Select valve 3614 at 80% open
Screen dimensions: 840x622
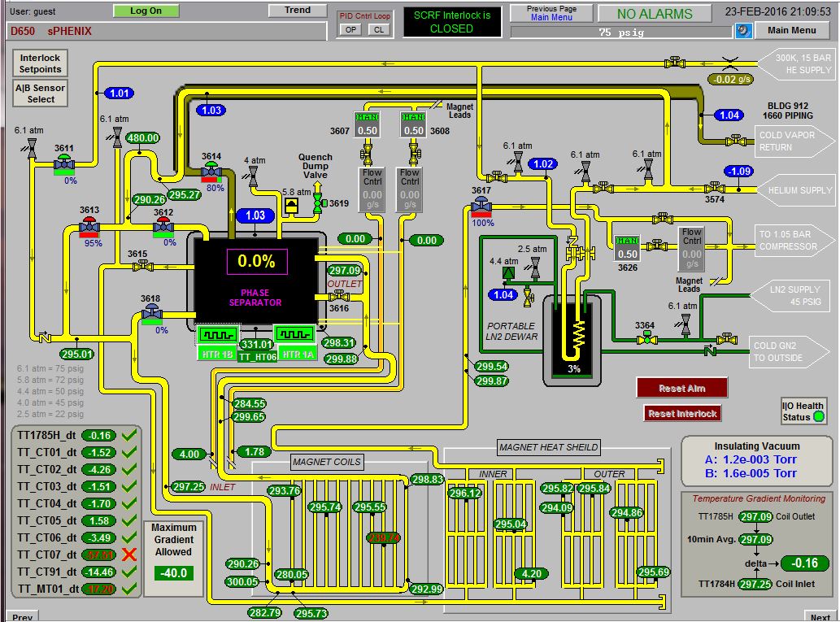coord(211,170)
